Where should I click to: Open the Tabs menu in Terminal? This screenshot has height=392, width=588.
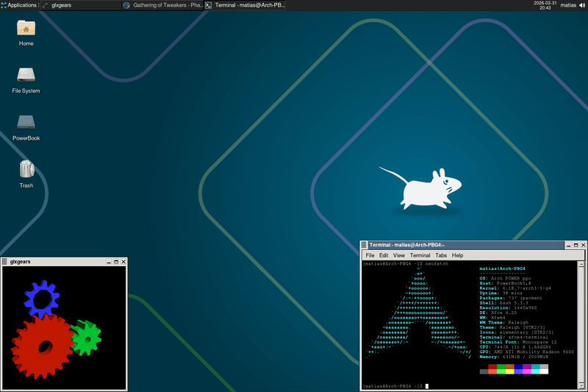440,255
